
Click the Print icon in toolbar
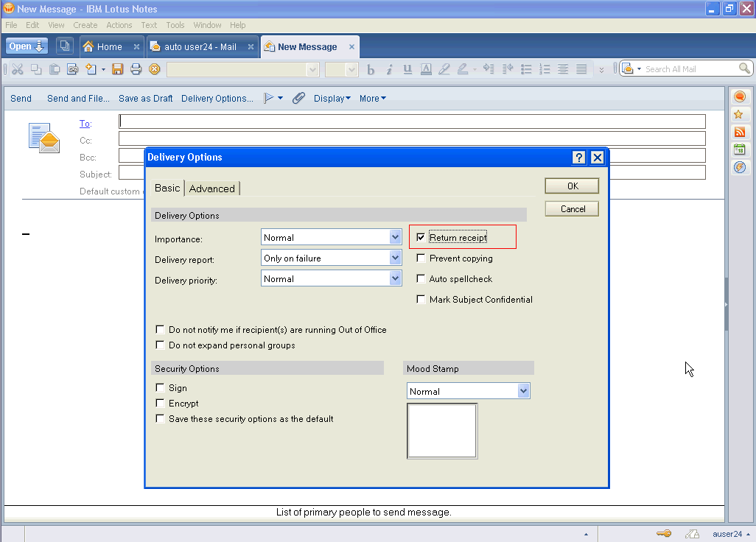(136, 69)
